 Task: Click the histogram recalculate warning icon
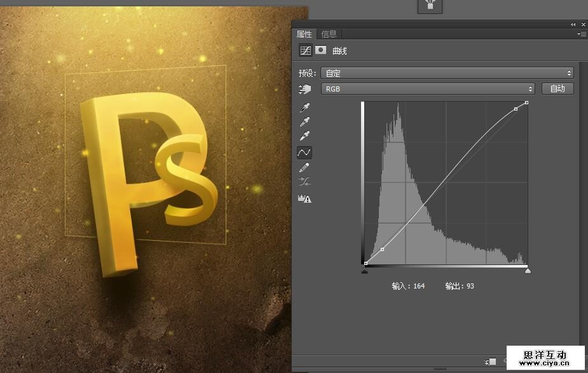304,199
